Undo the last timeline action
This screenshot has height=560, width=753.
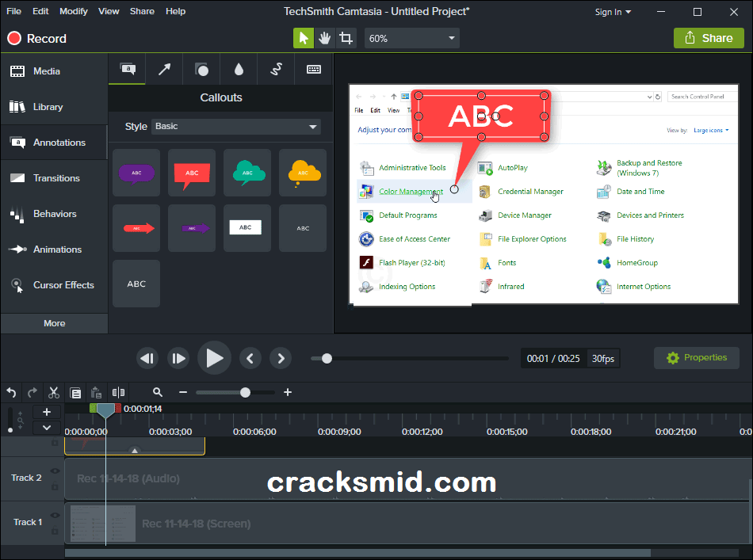click(x=12, y=393)
